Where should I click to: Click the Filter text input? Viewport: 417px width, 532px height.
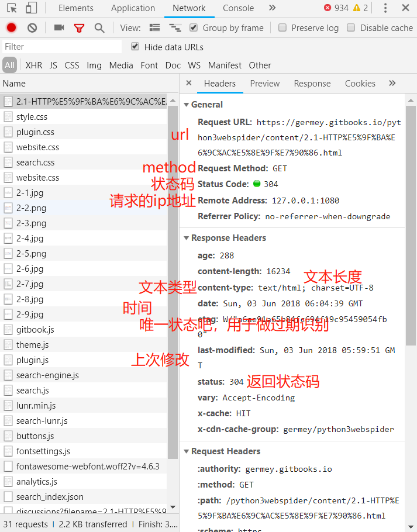(62, 47)
